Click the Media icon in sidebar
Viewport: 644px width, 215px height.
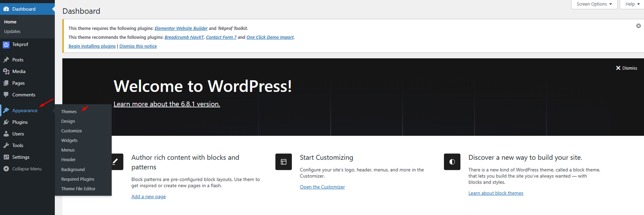[6, 71]
